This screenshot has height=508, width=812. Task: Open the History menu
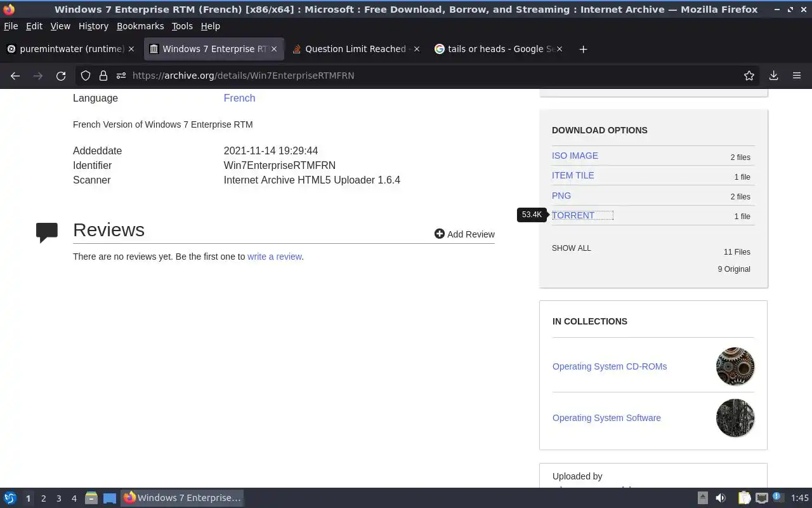point(93,26)
